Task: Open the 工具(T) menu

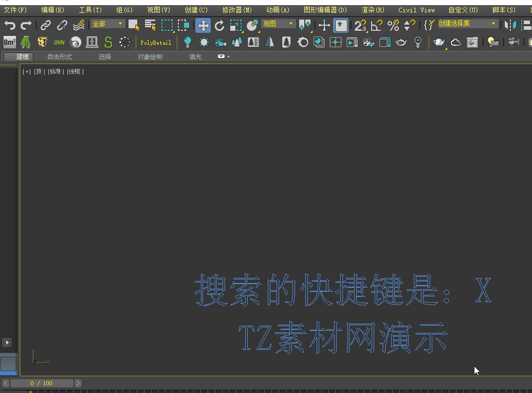Action: 90,10
